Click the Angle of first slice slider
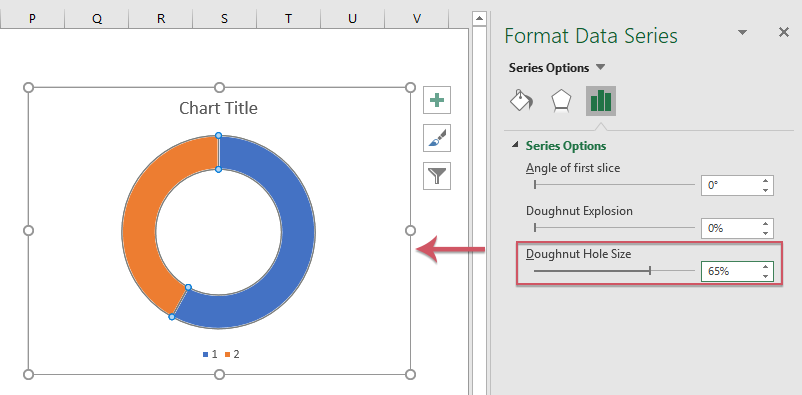The width and height of the screenshot is (802, 395). (614, 185)
